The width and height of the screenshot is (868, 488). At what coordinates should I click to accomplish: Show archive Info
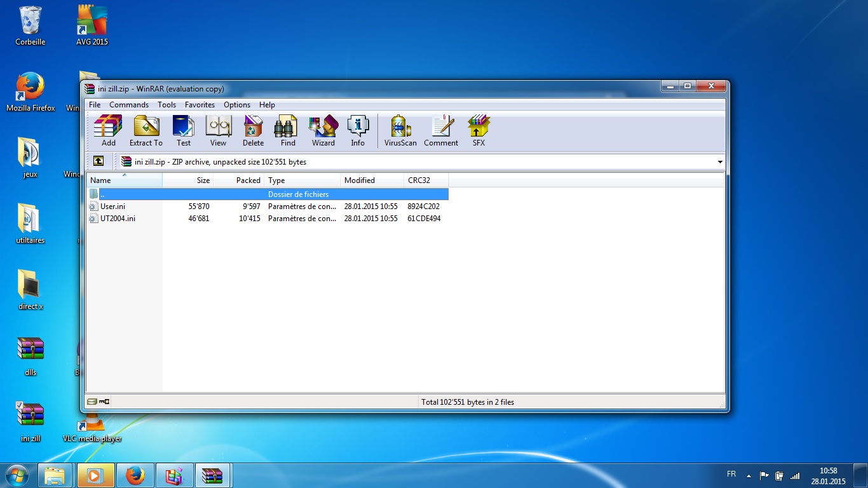click(358, 130)
